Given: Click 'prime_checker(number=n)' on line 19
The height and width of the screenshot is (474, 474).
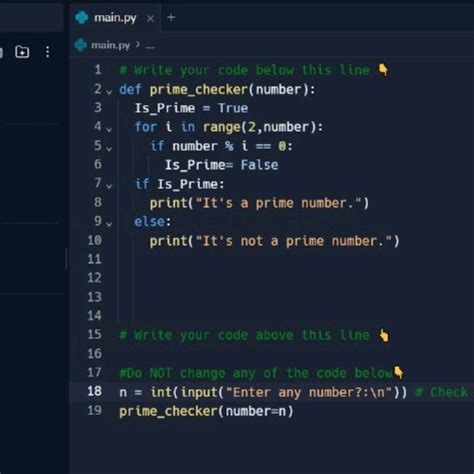Looking at the screenshot, I should coord(206,411).
